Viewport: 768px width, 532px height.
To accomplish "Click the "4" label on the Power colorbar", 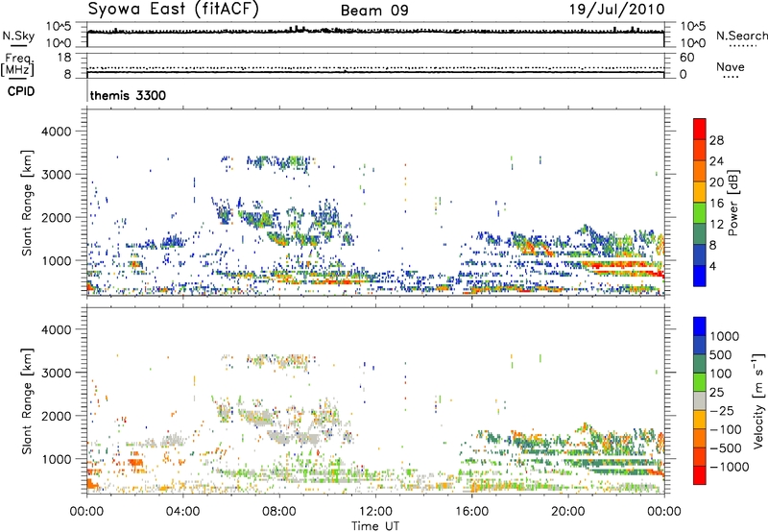I will point(712,266).
